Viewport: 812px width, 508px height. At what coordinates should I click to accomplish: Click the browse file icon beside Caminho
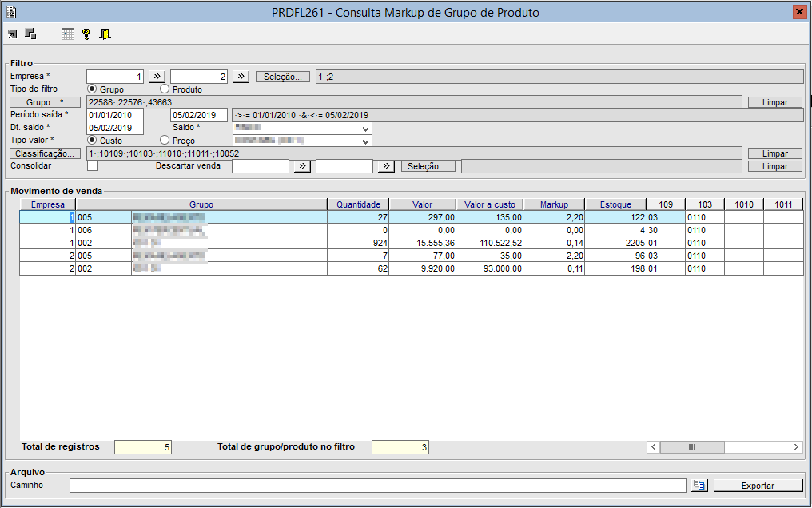[x=699, y=486]
